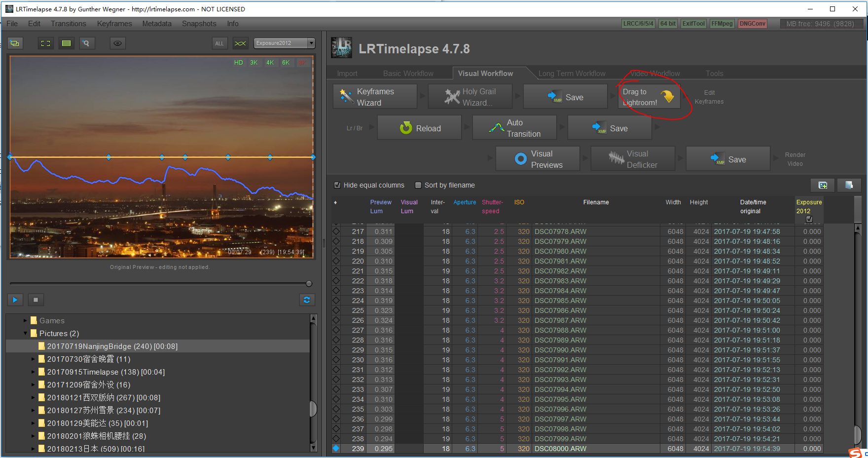This screenshot has height=458, width=868.
Task: Toggle the eye preview visibility button
Action: pyautogui.click(x=117, y=43)
